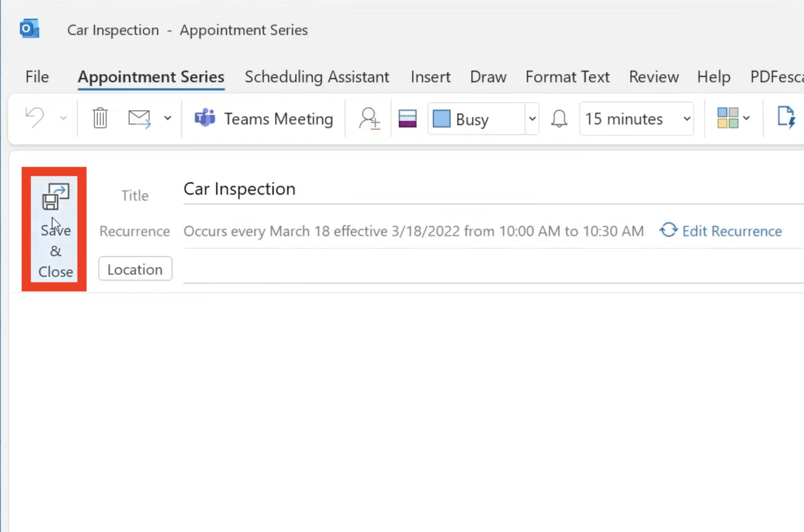804x532 pixels.
Task: Click the Categorize colored squares icon
Action: point(728,118)
